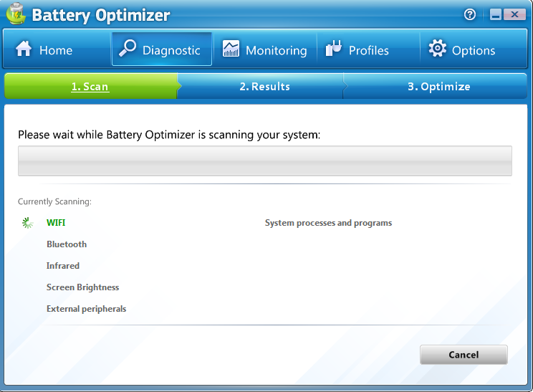Screen dimensions: 533x392
Task: Click the spinning scan indicator beside WIFI
Action: click(x=27, y=223)
